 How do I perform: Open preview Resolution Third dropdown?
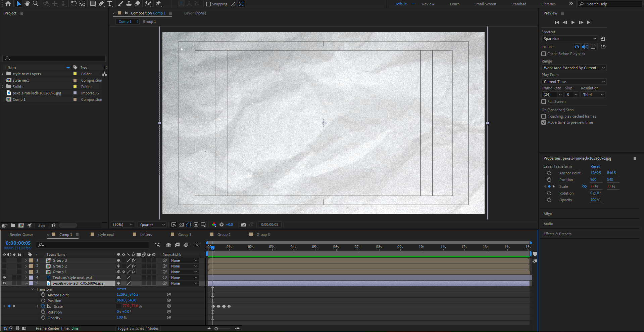click(593, 95)
